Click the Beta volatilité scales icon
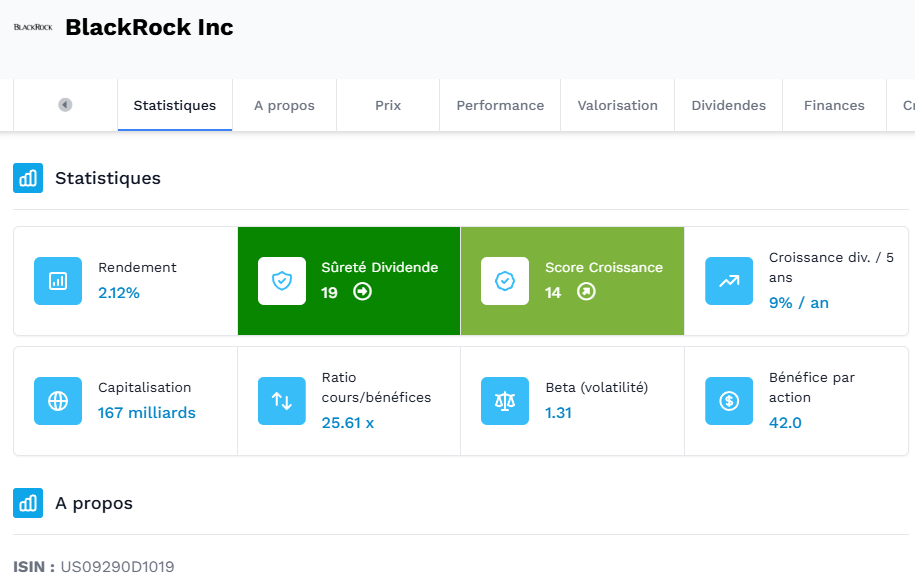Viewport: 915px width, 585px height. 505,401
